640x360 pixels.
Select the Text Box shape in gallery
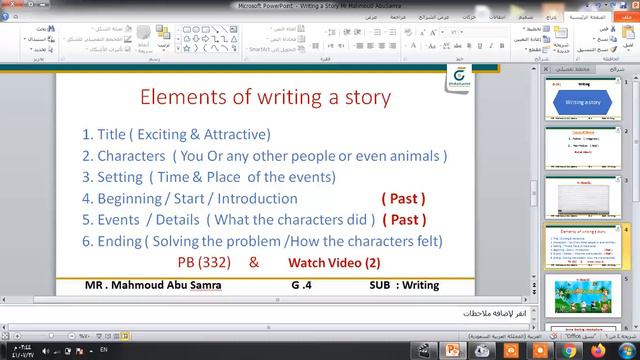233,29
